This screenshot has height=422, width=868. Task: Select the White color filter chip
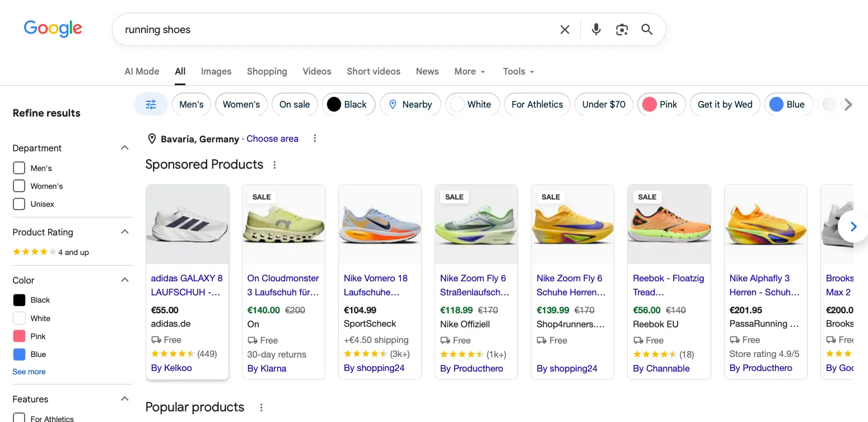[472, 104]
